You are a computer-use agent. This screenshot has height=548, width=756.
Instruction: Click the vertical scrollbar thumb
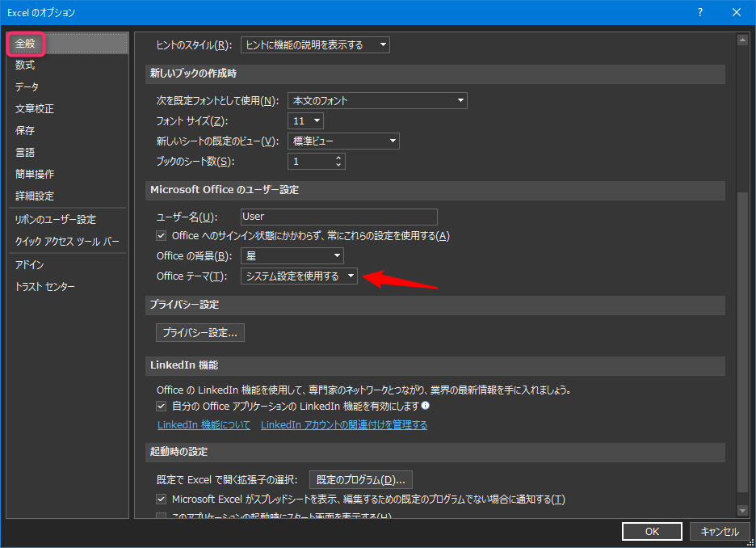(742, 343)
